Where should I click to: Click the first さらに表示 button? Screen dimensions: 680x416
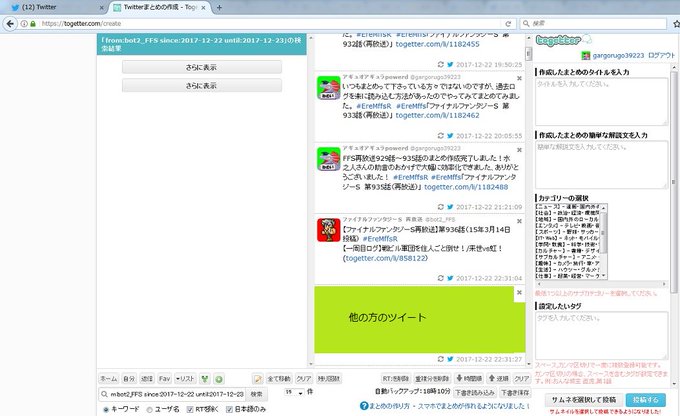[202, 67]
